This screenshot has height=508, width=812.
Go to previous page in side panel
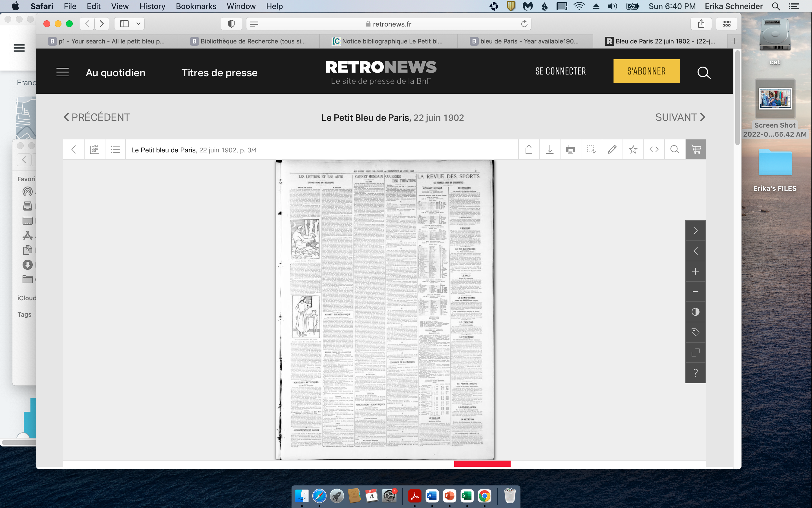tap(695, 251)
